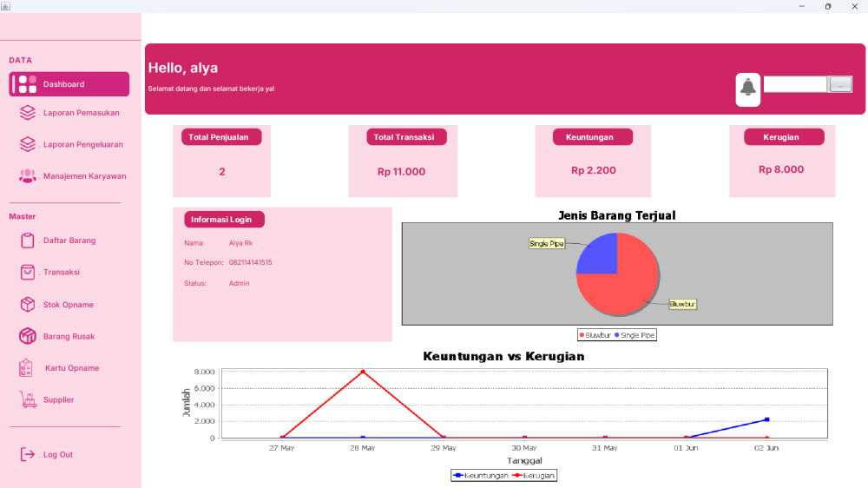This screenshot has width=868, height=488.
Task: Click the Laporan Pengeluaran layers icon
Action: (28, 144)
